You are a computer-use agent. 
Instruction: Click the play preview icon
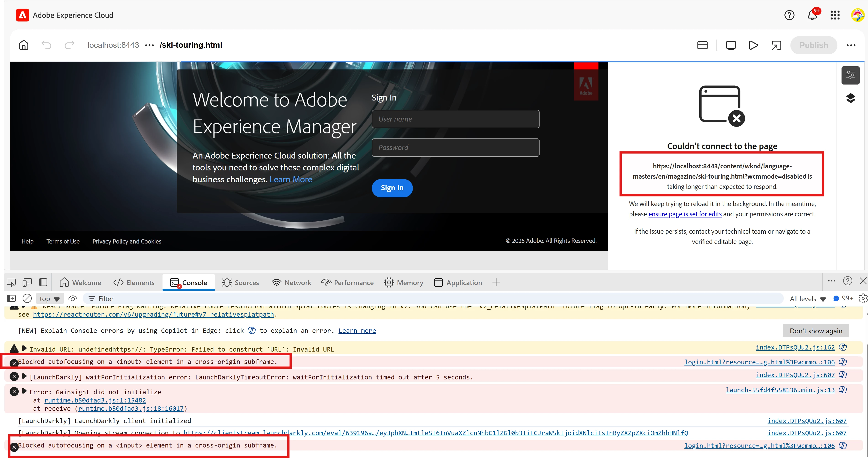tap(753, 45)
